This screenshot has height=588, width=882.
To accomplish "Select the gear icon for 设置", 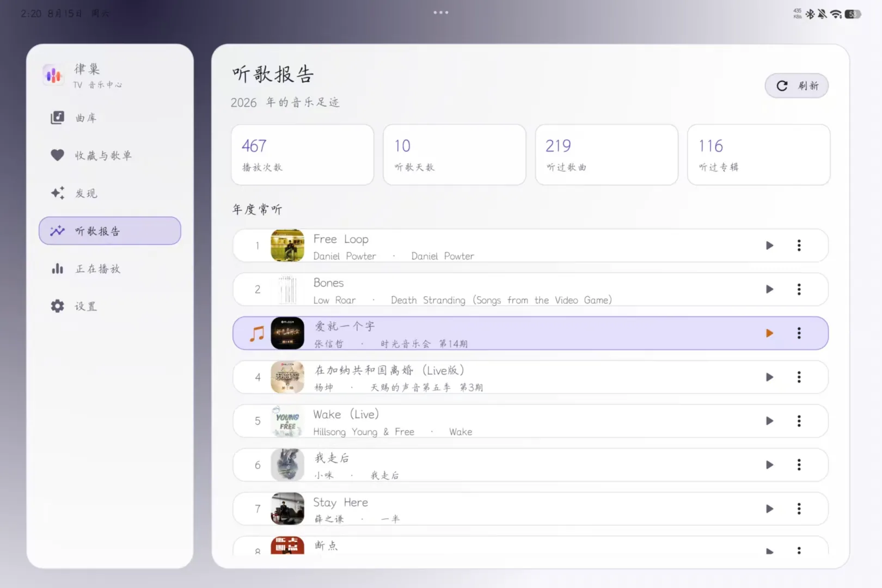I will point(57,306).
